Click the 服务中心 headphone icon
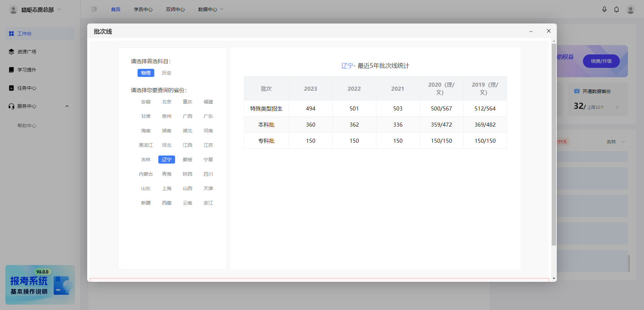644x310 pixels. (10, 106)
